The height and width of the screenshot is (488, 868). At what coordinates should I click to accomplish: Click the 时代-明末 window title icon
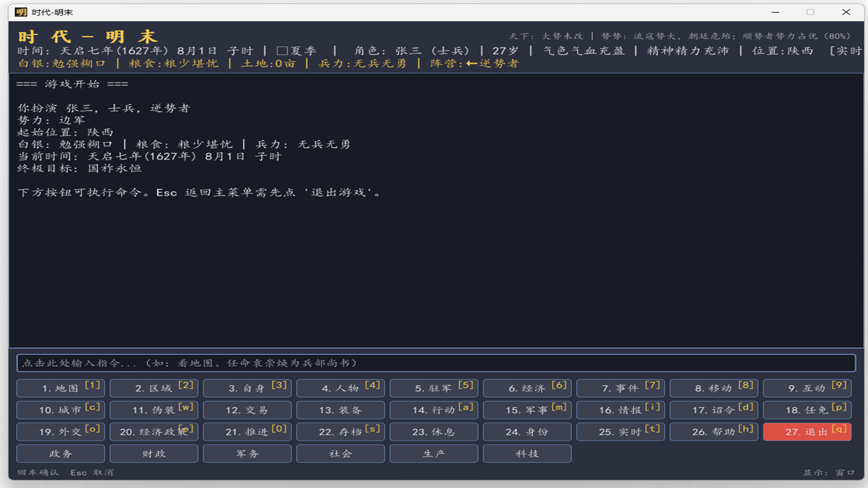21,12
